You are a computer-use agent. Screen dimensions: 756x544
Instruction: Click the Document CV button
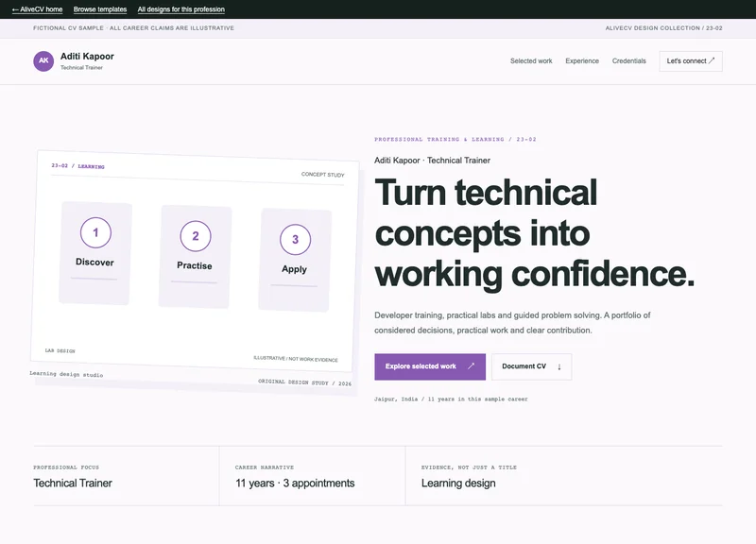(531, 366)
